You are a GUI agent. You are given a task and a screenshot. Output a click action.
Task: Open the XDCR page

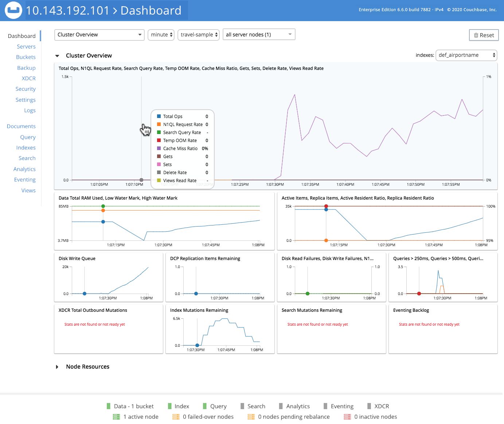[29, 78]
